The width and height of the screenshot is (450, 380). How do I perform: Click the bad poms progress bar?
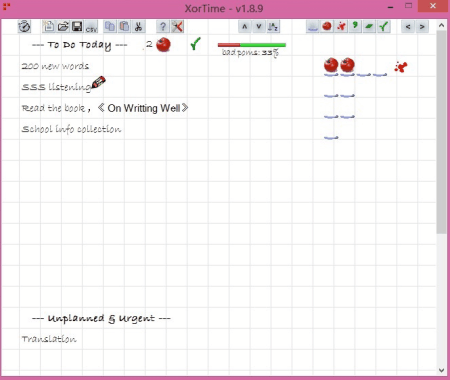pyautogui.click(x=252, y=45)
